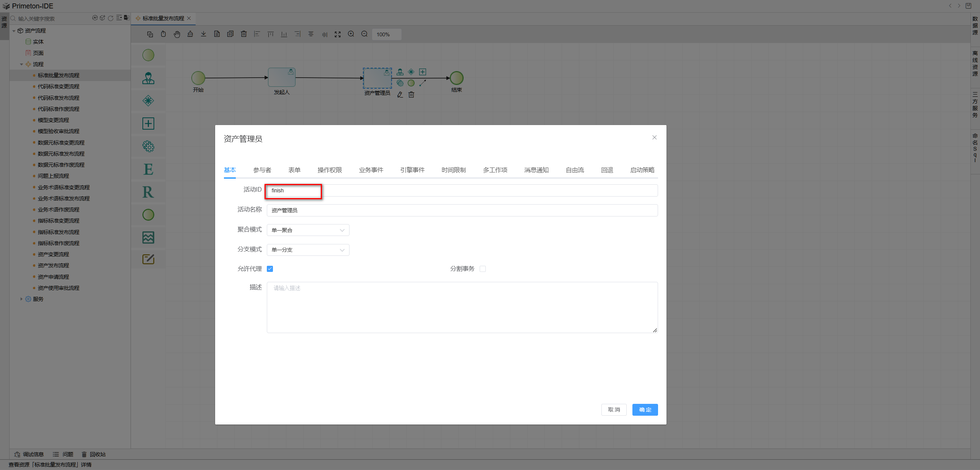The image size is (980, 470).
Task: Switch to the 消息通知 tab
Action: pos(536,170)
